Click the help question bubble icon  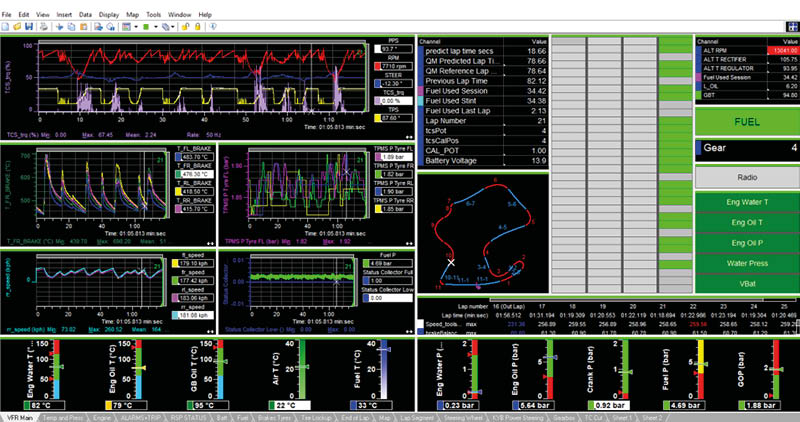[x=213, y=27]
